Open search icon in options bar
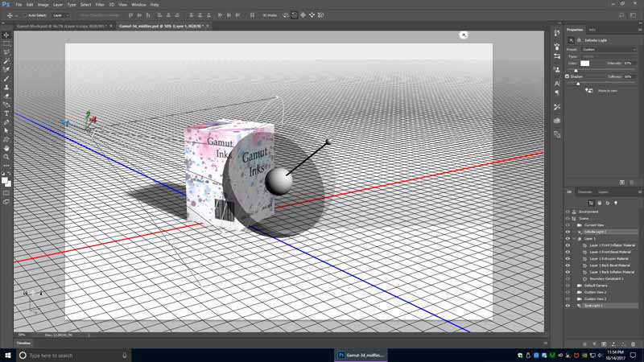Image resolution: width=644 pixels, height=362 pixels. 621,15
